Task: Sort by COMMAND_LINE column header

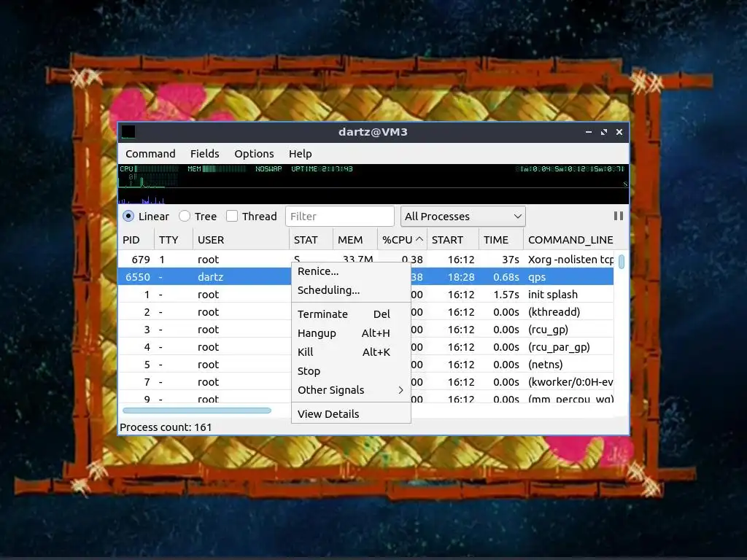Action: pyautogui.click(x=570, y=240)
